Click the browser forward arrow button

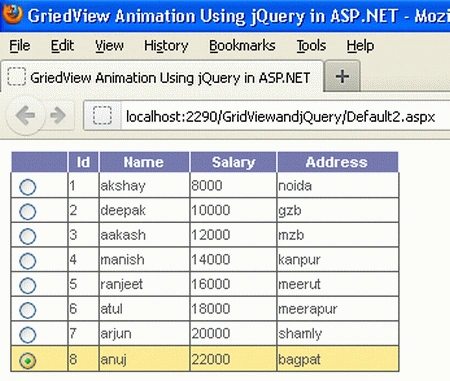58,115
